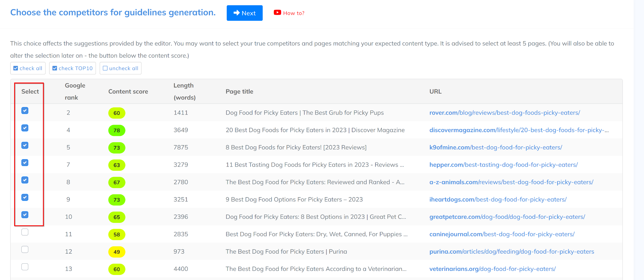This screenshot has width=644, height=280.
Task: Uncheck the hepper.com row checkbox
Action: [25, 163]
